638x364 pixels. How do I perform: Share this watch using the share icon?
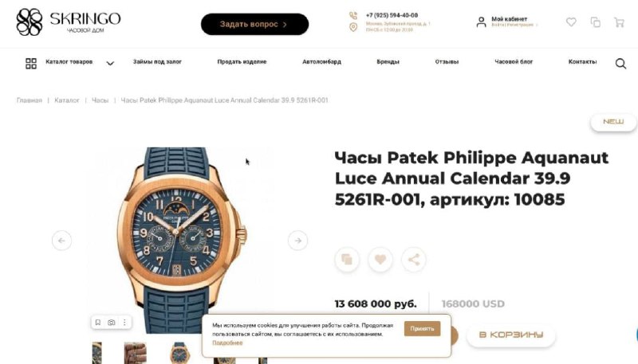coord(413,259)
